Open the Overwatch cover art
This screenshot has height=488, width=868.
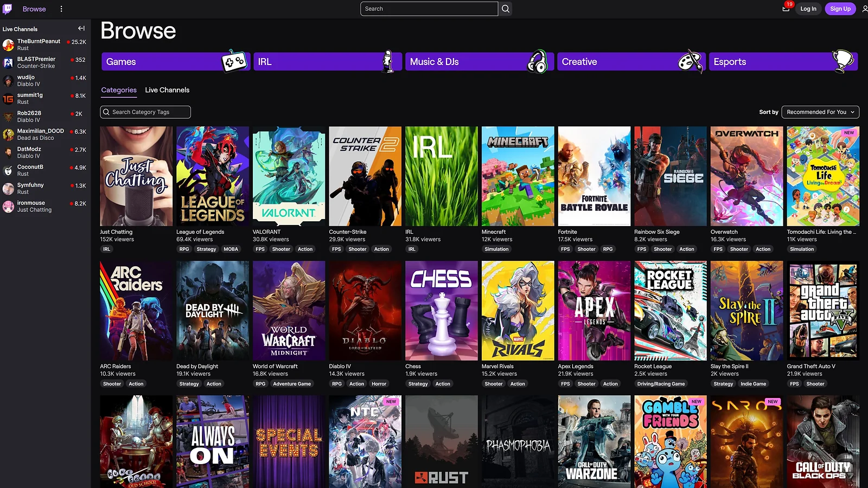[x=747, y=176]
